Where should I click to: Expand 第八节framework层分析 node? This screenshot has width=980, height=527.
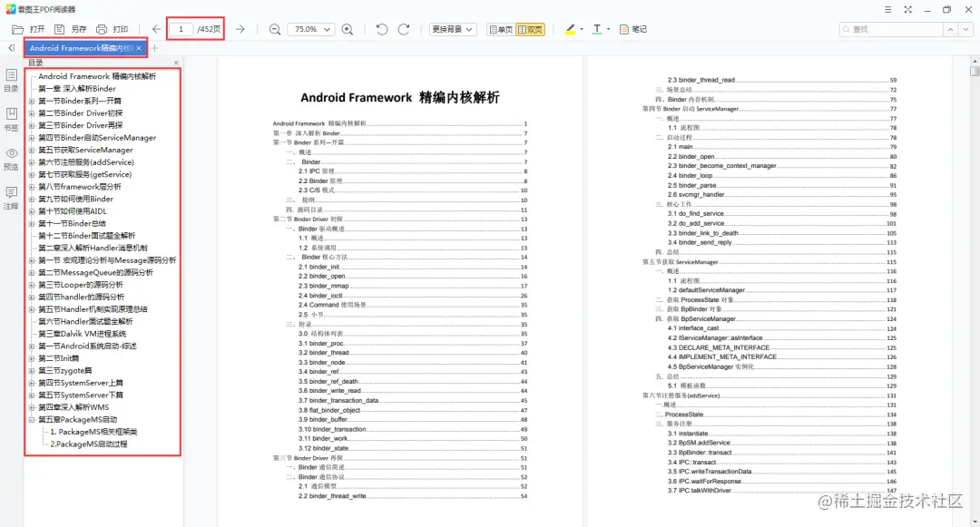pyautogui.click(x=31, y=187)
